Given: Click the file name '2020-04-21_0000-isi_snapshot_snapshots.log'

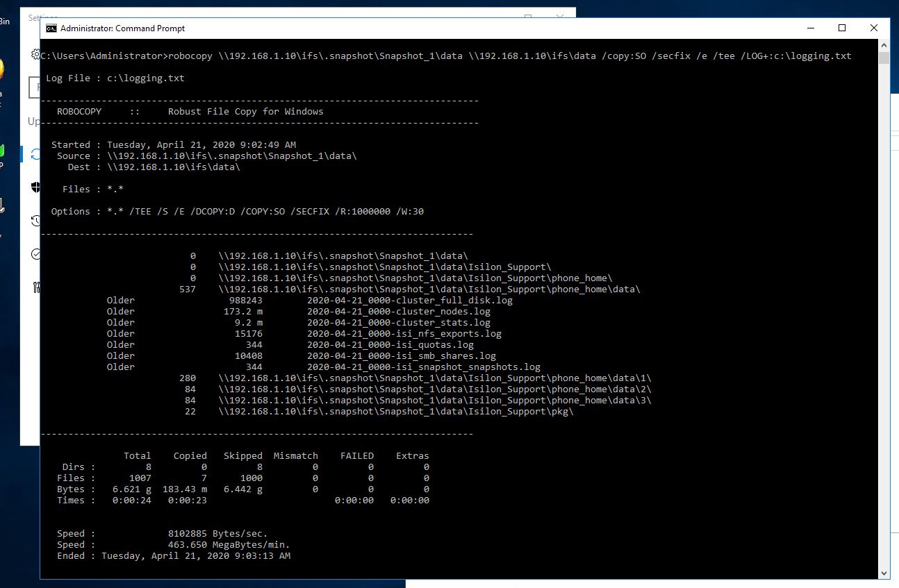Looking at the screenshot, I should tap(424, 367).
